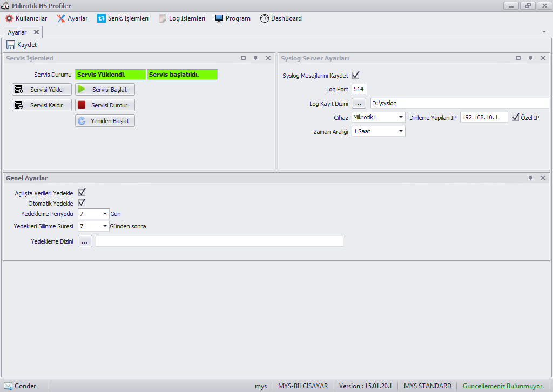The width and height of the screenshot is (553, 392).
Task: Click Güncellemeniz Bulunmuyor status text
Action: (x=503, y=386)
